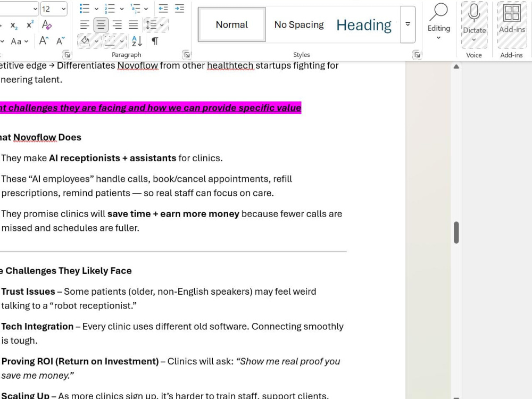Image resolution: width=532 pixels, height=399 pixels.
Task: Click the vertical scrollbar thumb
Action: (x=456, y=232)
